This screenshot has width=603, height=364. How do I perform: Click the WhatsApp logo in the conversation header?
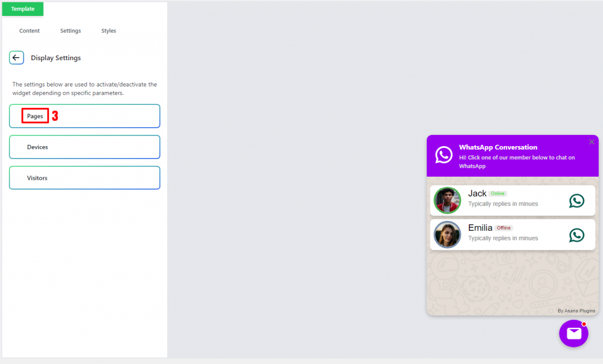(443, 155)
